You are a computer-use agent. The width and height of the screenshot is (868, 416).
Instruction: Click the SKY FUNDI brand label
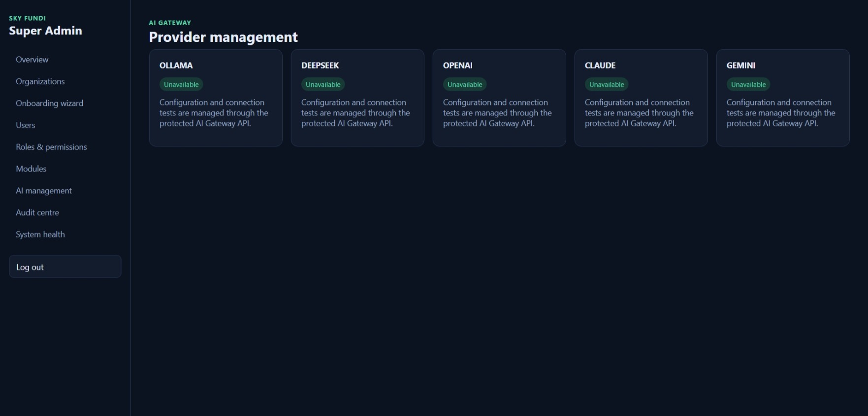click(28, 18)
